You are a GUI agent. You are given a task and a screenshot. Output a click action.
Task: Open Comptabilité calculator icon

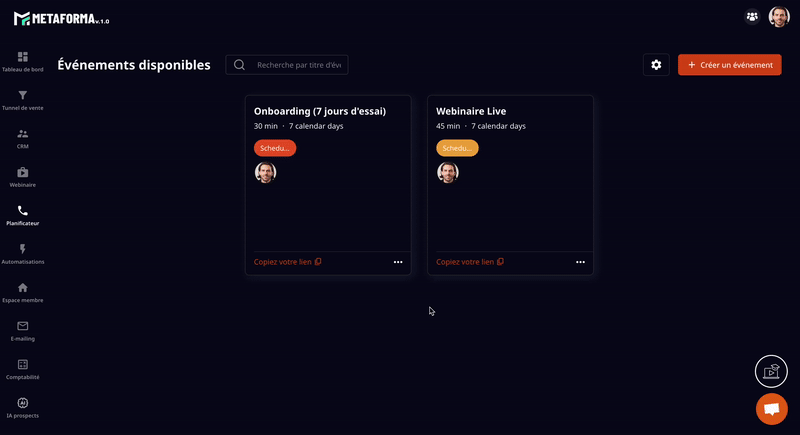[x=22, y=365]
